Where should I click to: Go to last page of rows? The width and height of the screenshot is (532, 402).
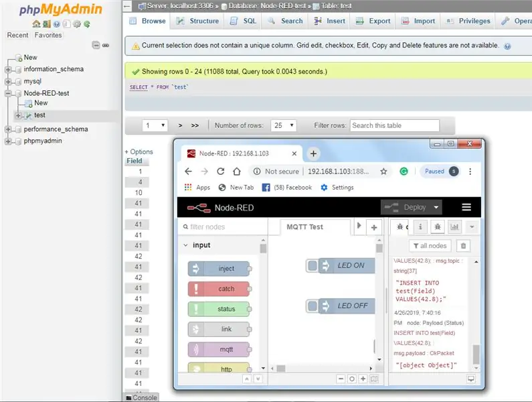point(195,126)
